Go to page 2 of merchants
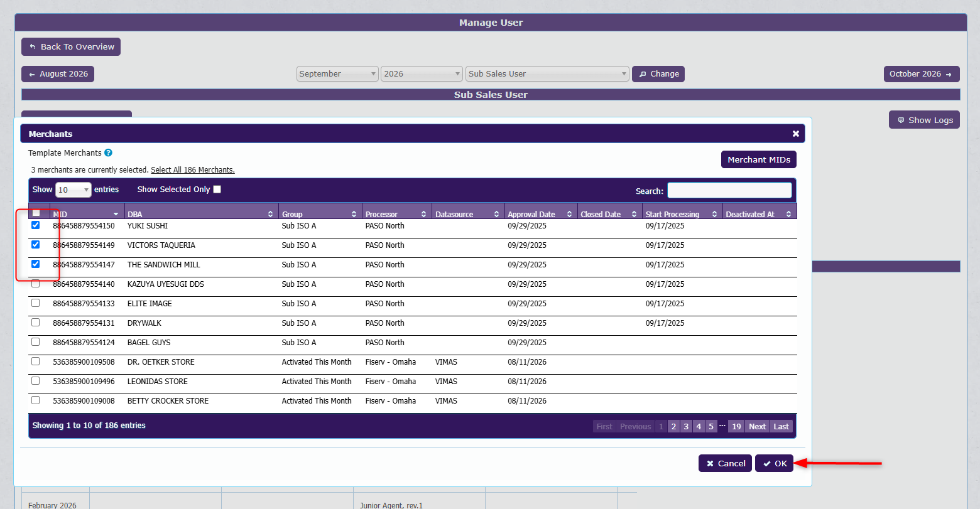Screen dimensions: 980x509 [x=673, y=426]
